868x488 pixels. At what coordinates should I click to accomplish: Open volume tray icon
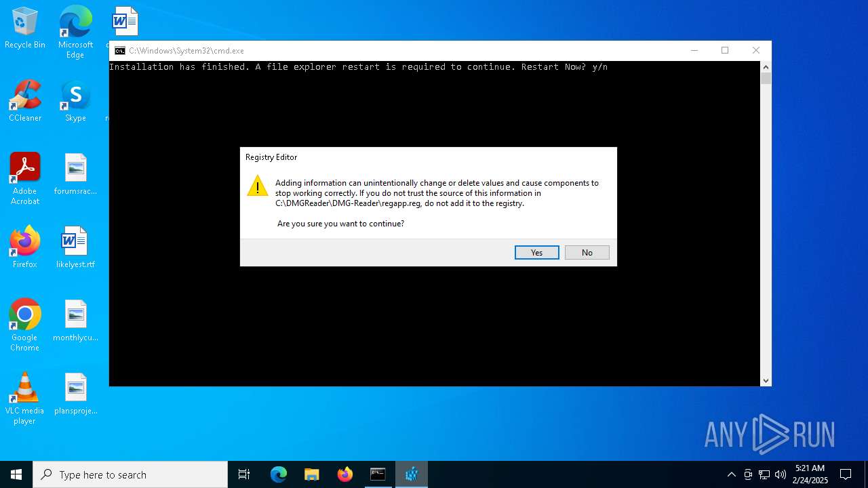(781, 474)
